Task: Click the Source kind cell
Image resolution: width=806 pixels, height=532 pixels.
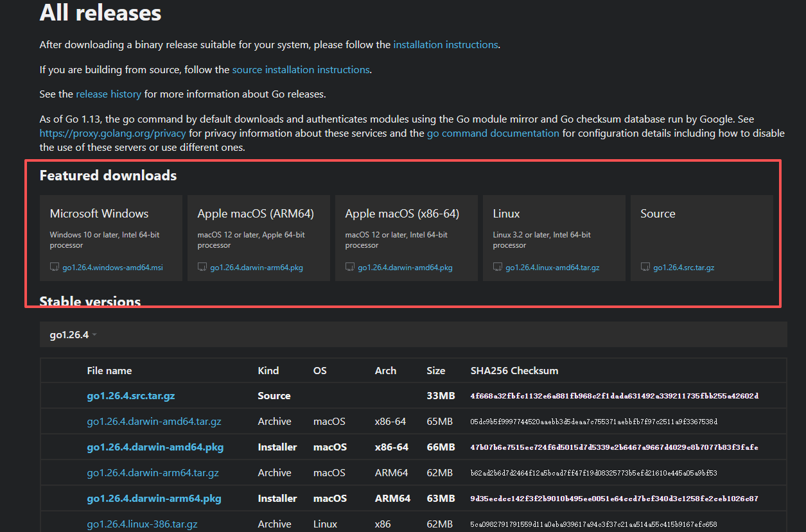Action: click(x=274, y=396)
